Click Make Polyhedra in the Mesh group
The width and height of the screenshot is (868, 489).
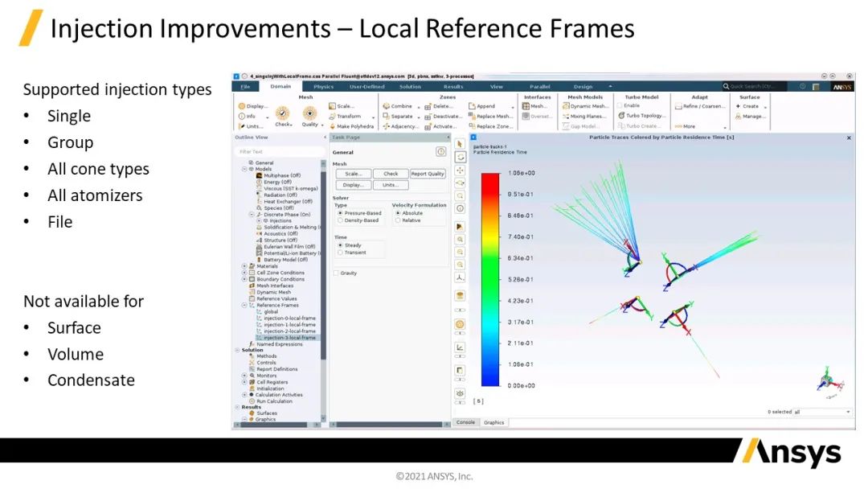[354, 126]
